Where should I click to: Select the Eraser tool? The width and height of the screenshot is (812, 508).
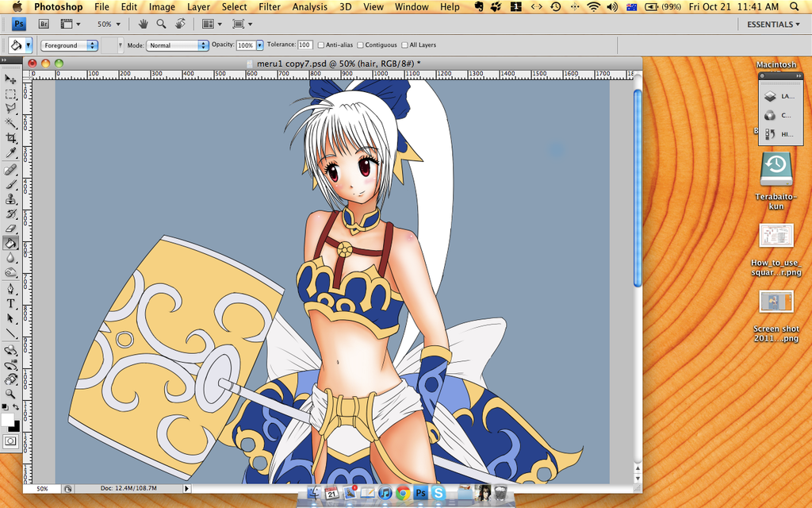(x=10, y=228)
